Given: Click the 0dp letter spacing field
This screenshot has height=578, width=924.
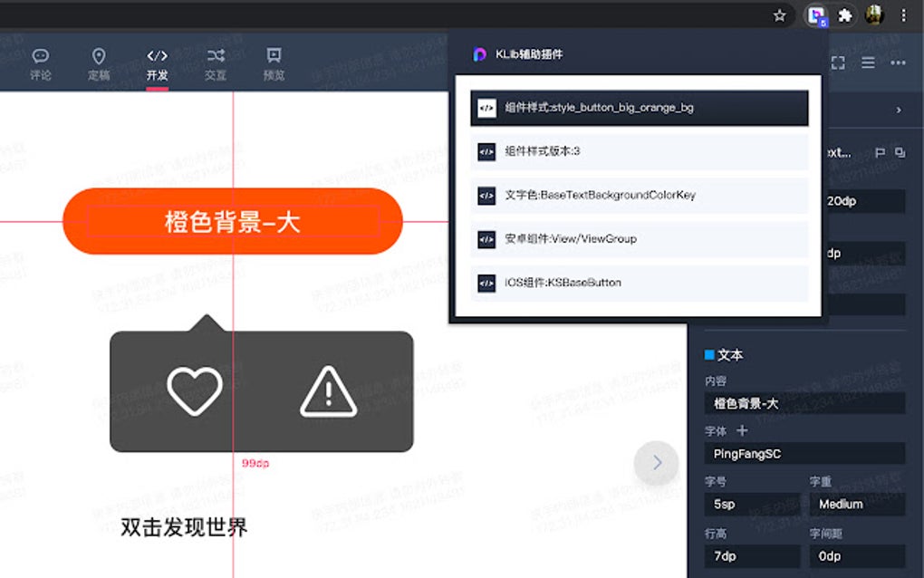Looking at the screenshot, I should 857,556.
